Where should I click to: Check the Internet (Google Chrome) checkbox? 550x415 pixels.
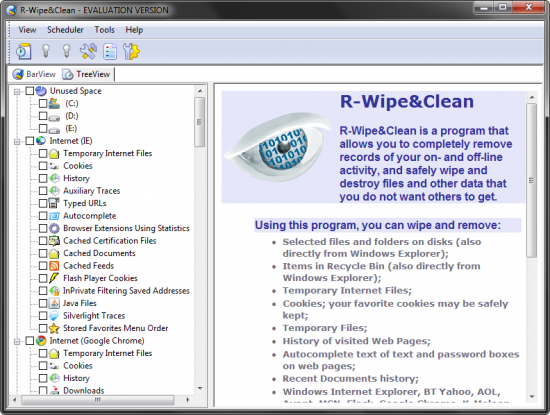coord(30,341)
